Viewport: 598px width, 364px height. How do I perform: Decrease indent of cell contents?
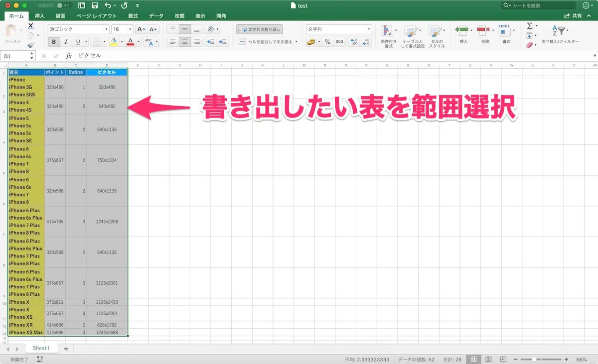click(210, 42)
